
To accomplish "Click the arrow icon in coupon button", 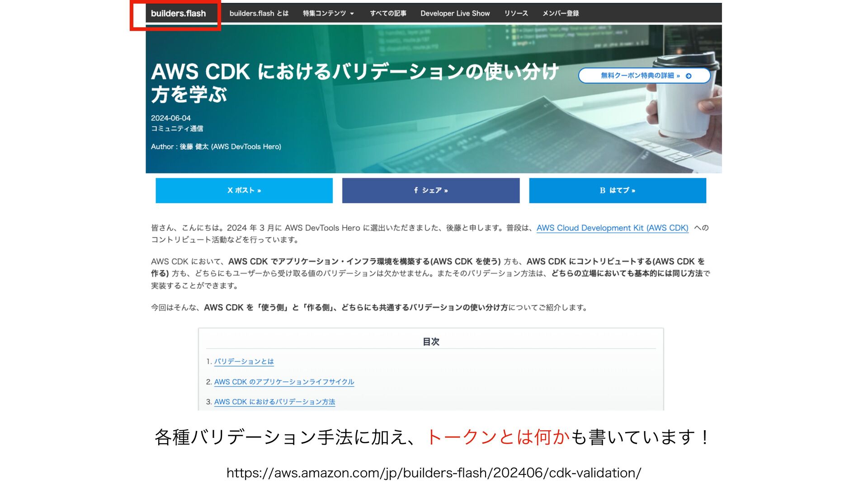I will (688, 76).
